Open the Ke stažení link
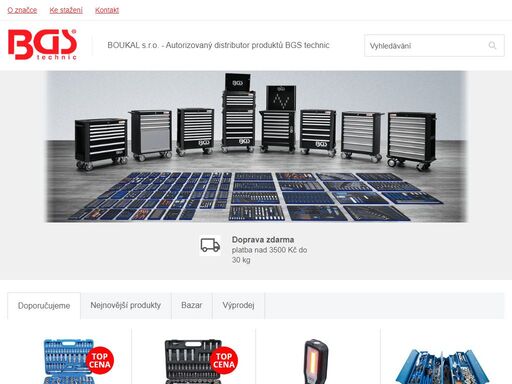512x384 pixels. click(66, 10)
